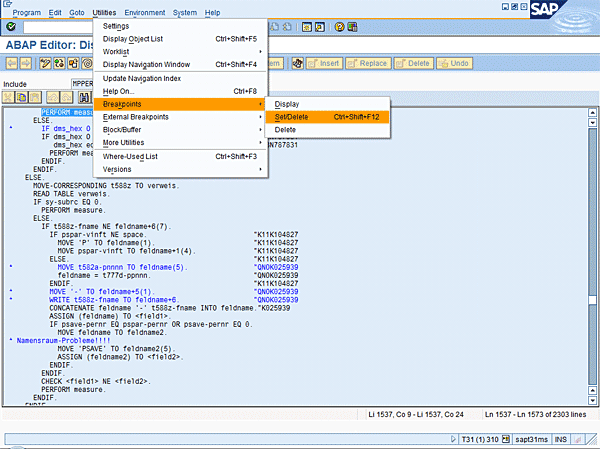Click the Back arrow toolbar icon
This screenshot has height=449, width=600.
click(12, 63)
